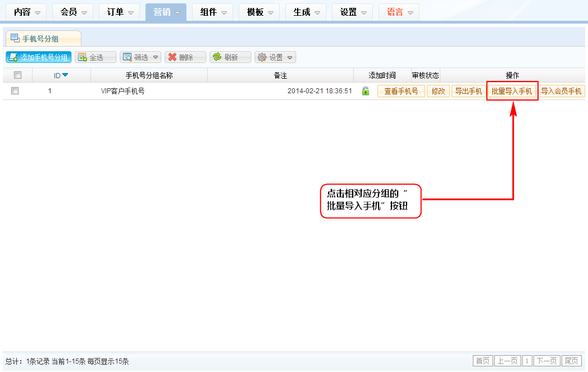Go to 下一页 in pagination

tap(546, 361)
